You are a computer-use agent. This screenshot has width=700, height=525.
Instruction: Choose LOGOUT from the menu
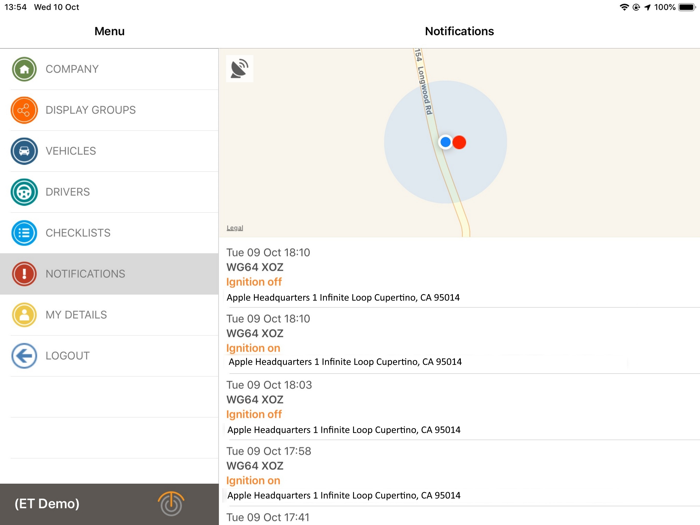pyautogui.click(x=109, y=356)
